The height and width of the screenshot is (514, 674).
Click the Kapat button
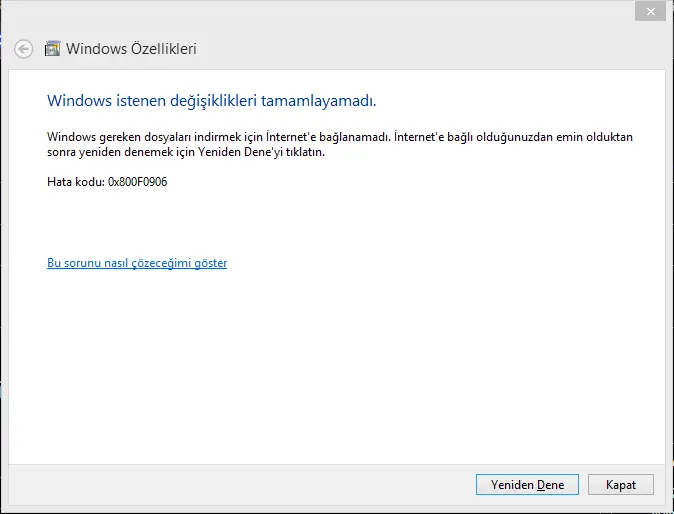point(621,484)
